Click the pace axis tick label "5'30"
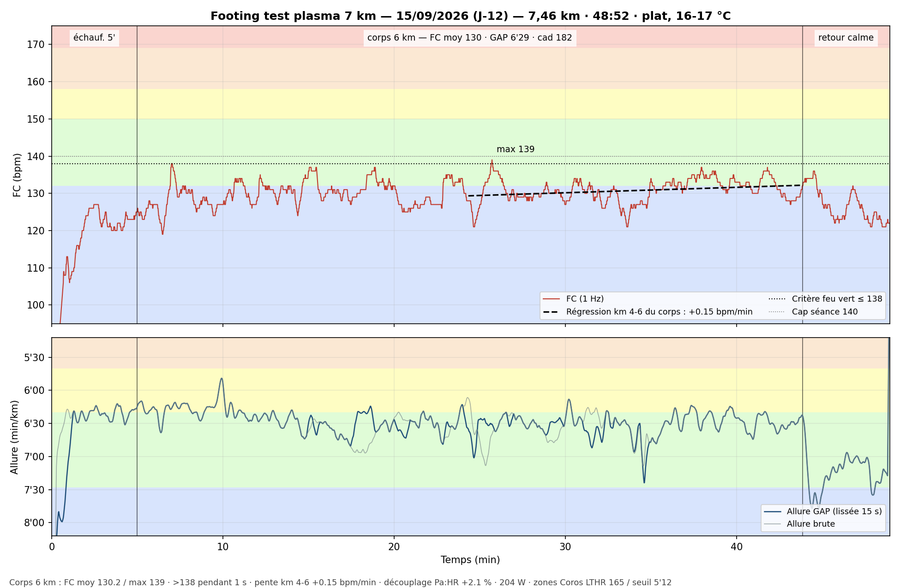900x588 pixels. [35, 358]
